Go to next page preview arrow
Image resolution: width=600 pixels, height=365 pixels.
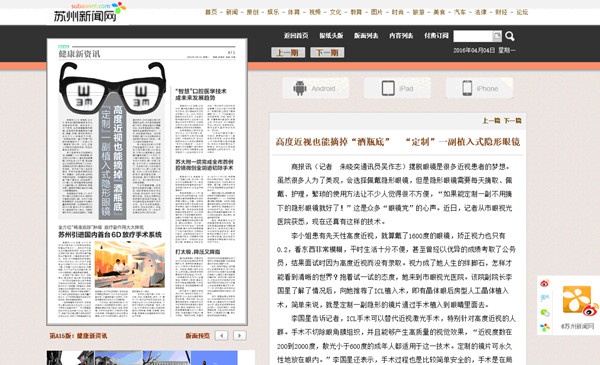(x=240, y=336)
